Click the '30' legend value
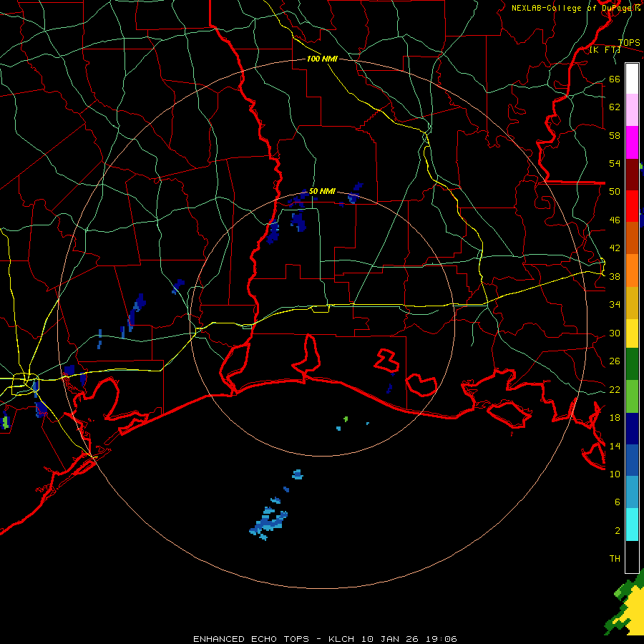This screenshot has width=644, height=644. click(615, 333)
